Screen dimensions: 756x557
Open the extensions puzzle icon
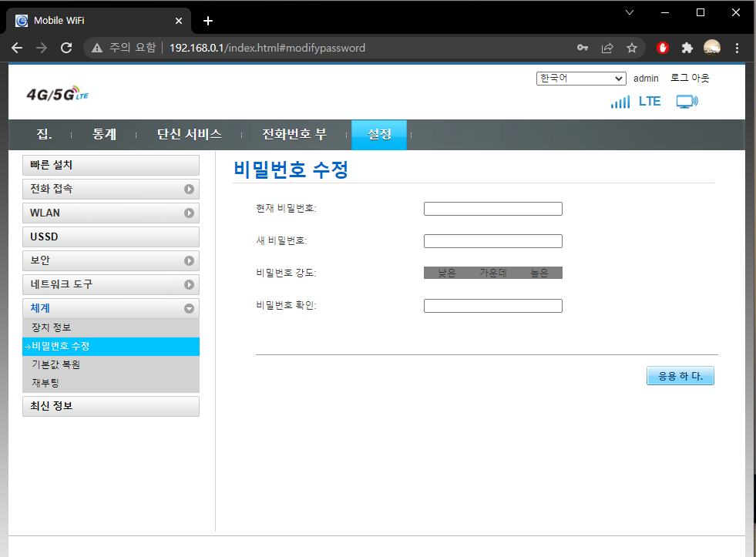point(687,48)
